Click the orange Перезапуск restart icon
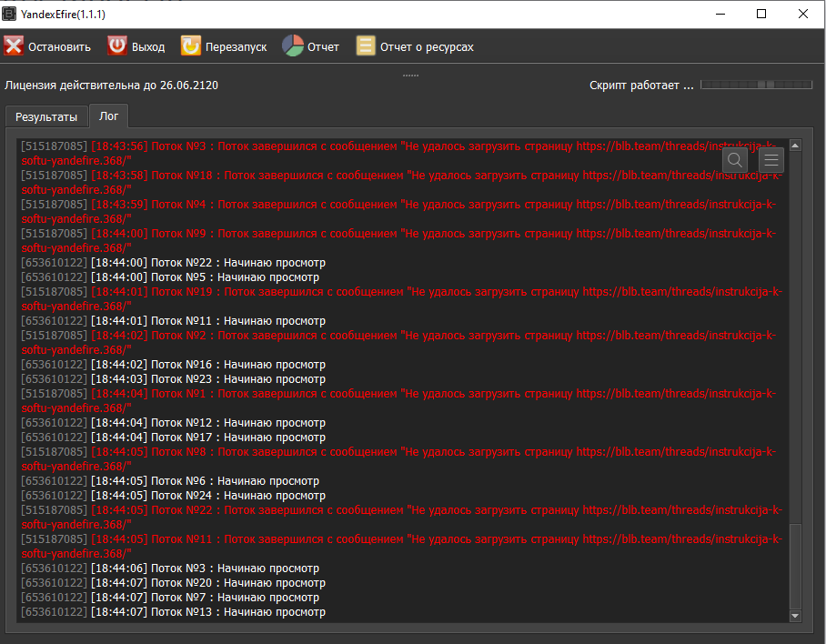This screenshot has height=644, width=826. click(191, 46)
